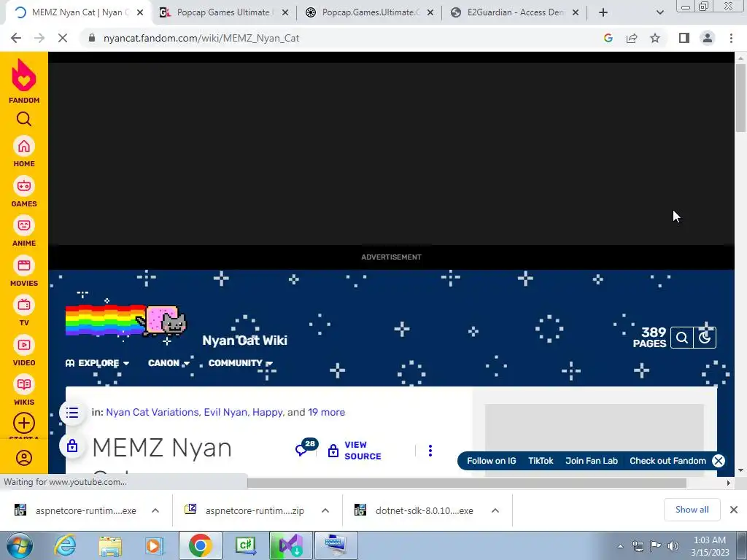Show 19 more categories
747x560 pixels.
pos(326,413)
